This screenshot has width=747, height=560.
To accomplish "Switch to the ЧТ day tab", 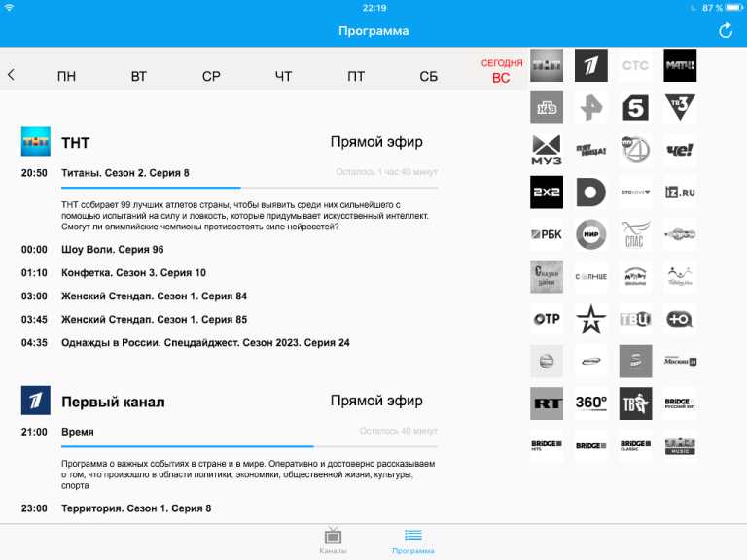I will click(283, 76).
